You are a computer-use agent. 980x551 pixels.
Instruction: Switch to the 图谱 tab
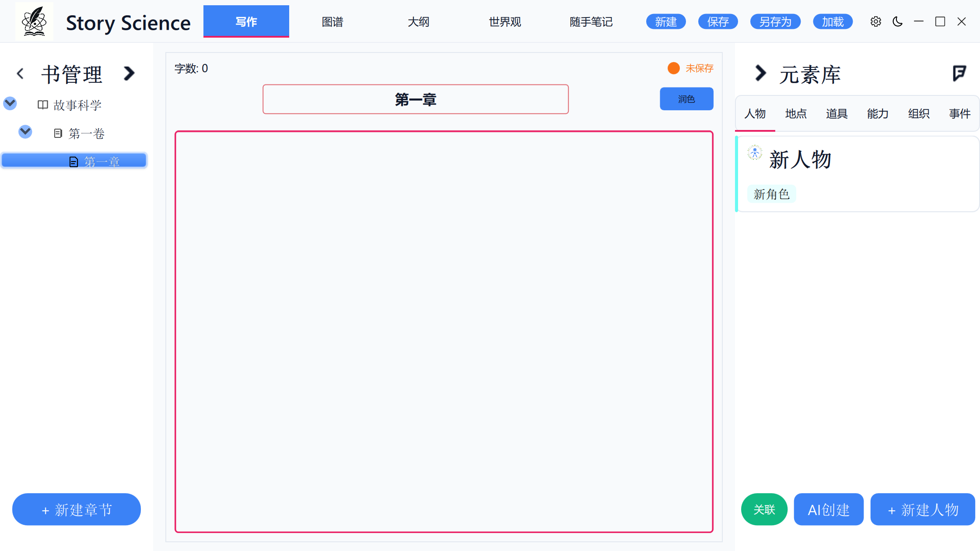pos(332,21)
